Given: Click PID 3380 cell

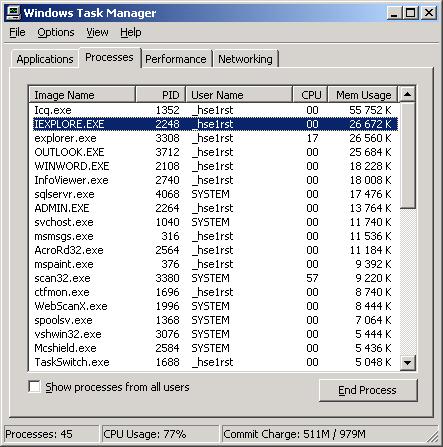Looking at the screenshot, I should [167, 278].
